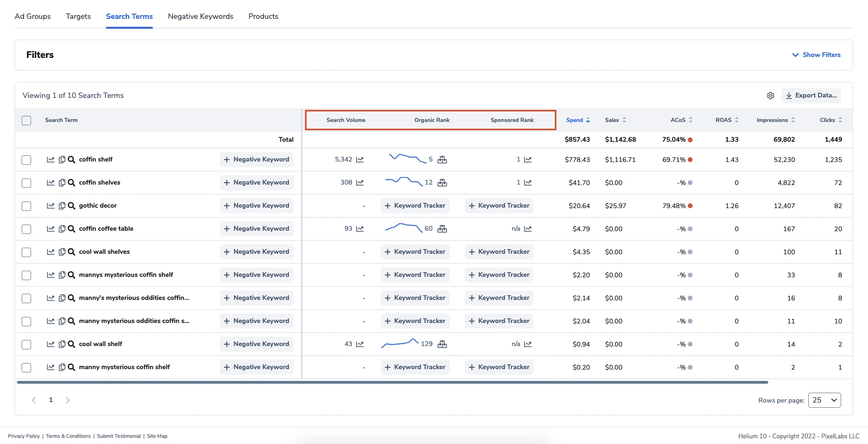
Task: Click organic rank hierarchy icon for coffin shelf
Action: pyautogui.click(x=442, y=160)
